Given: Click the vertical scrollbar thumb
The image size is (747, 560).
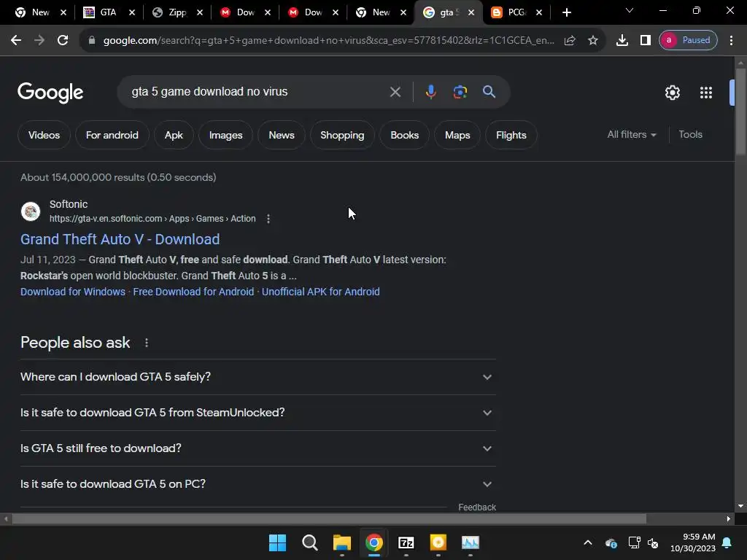Looking at the screenshot, I should [x=740, y=112].
